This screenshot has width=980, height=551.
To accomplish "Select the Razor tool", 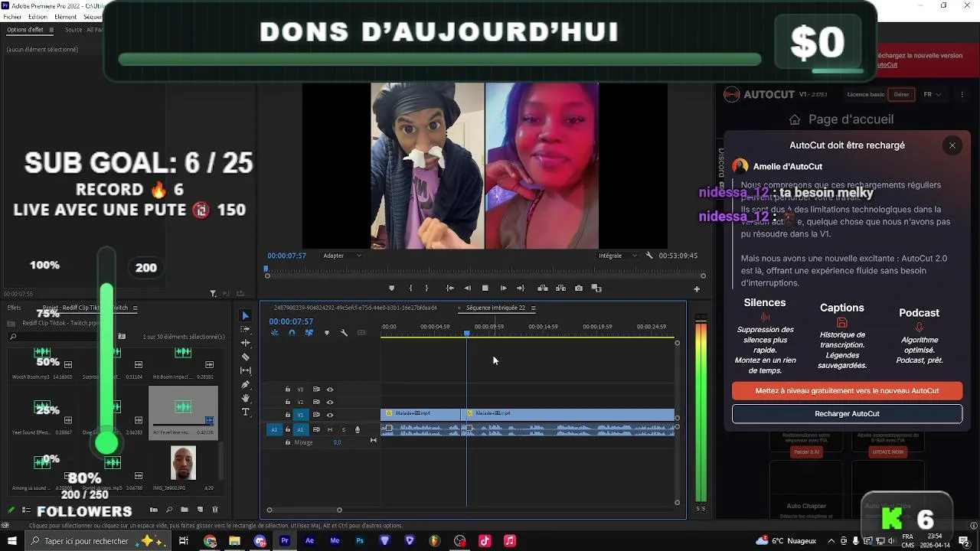I will (246, 357).
